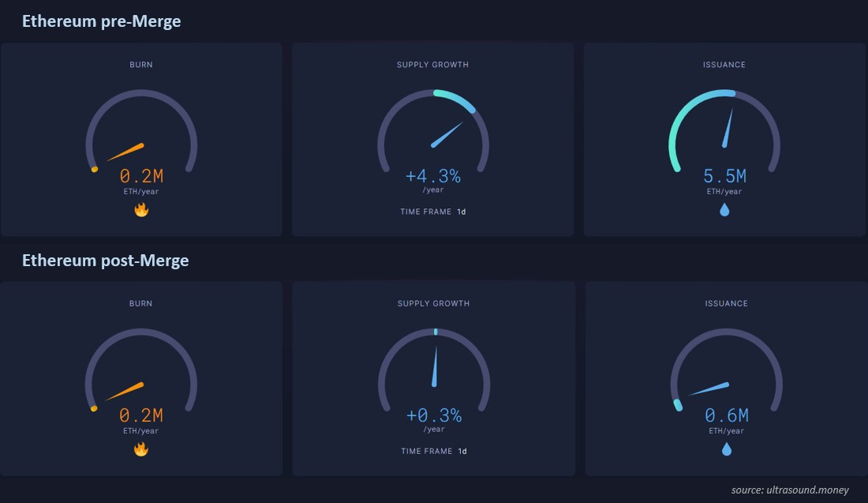The width and height of the screenshot is (868, 503).
Task: Click the pre-Merge Issuance gauge needle
Action: pos(728,128)
